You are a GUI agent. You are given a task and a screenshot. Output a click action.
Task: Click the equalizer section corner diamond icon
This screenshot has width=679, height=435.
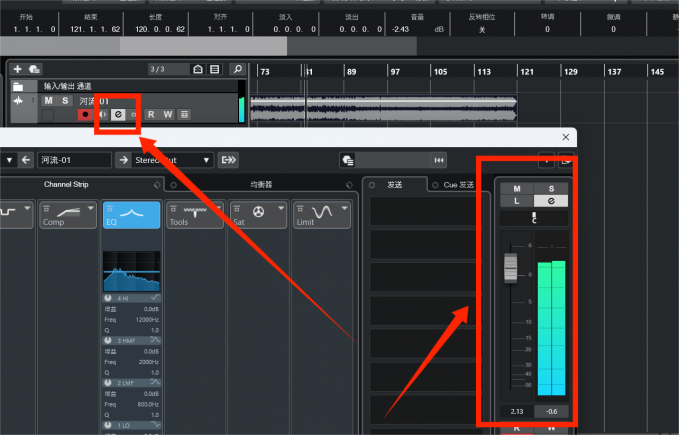pyautogui.click(x=349, y=185)
